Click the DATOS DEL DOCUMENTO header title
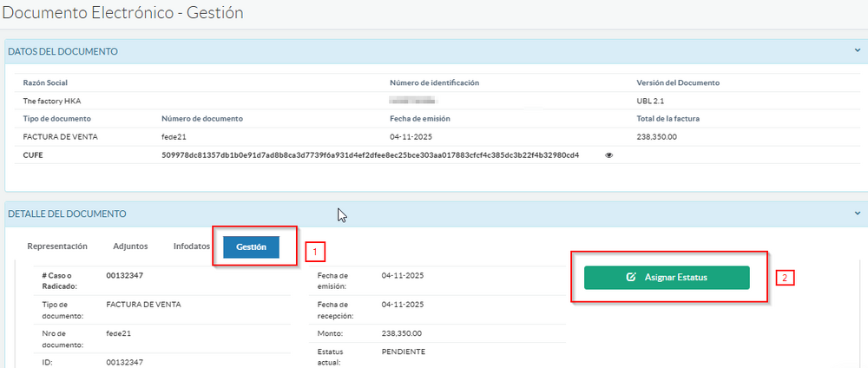This screenshot has width=868, height=368. point(63,52)
